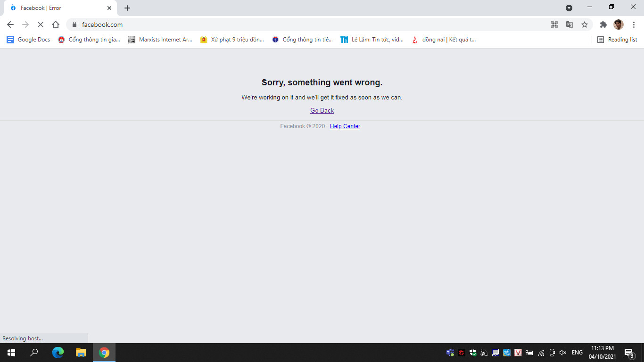Open Chrome's three-dot menu
Screen dimensions: 644x362
pos(634,25)
